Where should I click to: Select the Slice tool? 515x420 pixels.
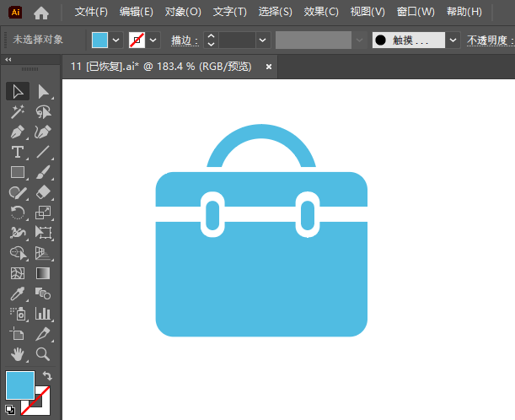point(43,334)
